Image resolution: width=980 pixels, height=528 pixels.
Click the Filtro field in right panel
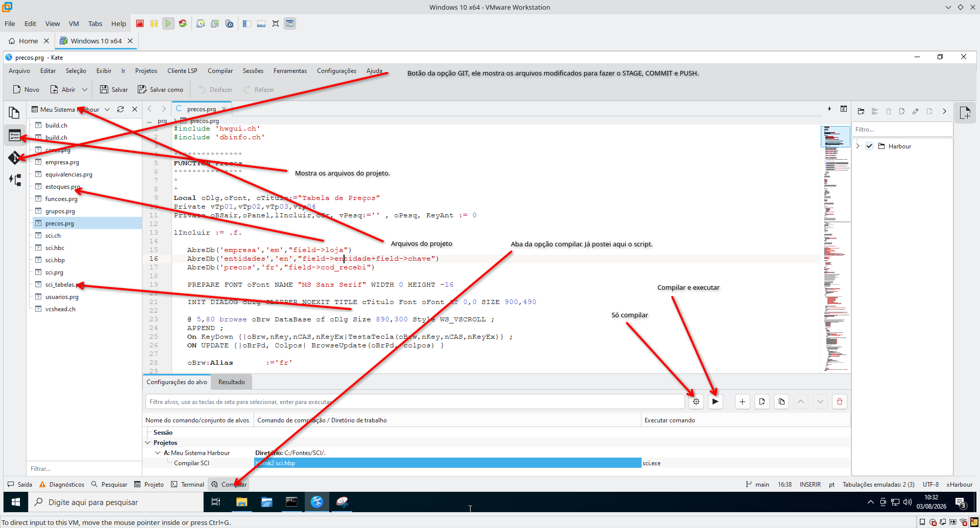tap(902, 130)
